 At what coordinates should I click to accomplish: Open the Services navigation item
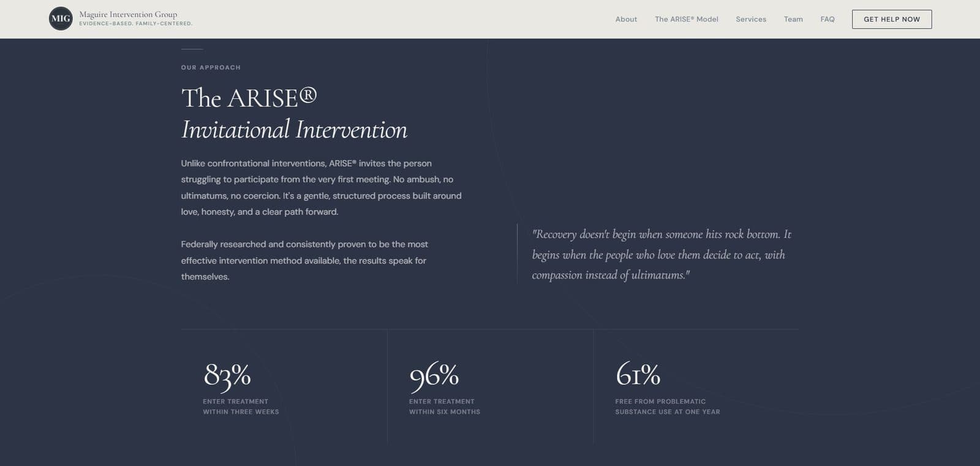point(751,19)
